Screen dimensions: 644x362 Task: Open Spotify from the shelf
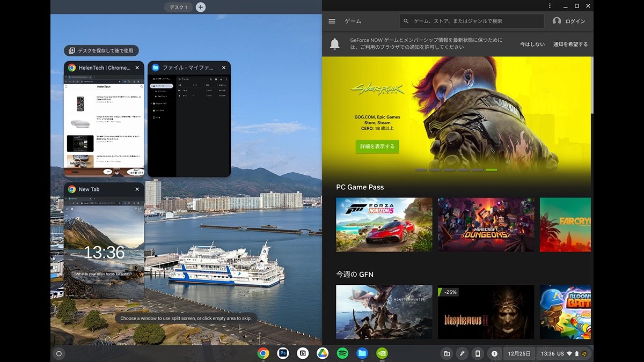342,353
